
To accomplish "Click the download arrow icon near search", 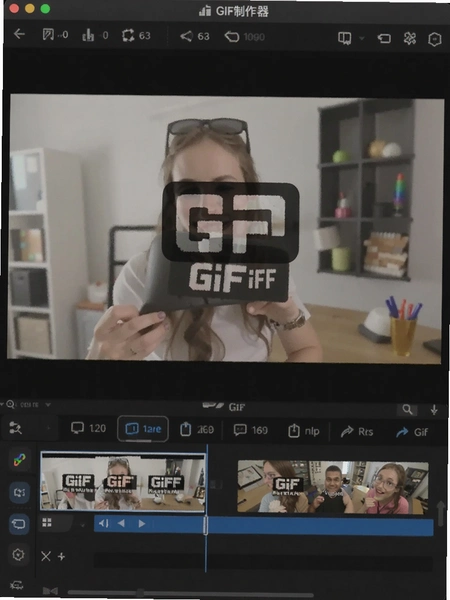I will (434, 410).
